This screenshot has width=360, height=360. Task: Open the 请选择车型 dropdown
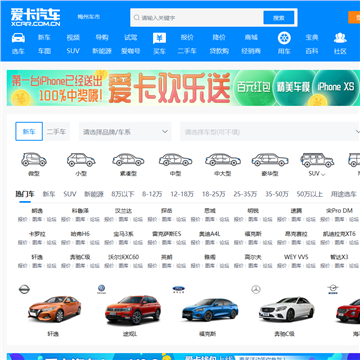point(270,131)
